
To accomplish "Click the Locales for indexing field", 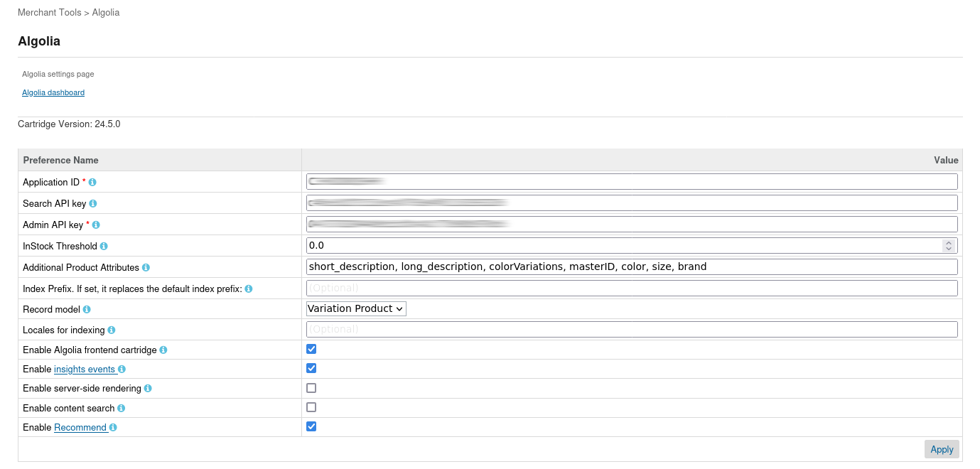I will tap(632, 330).
